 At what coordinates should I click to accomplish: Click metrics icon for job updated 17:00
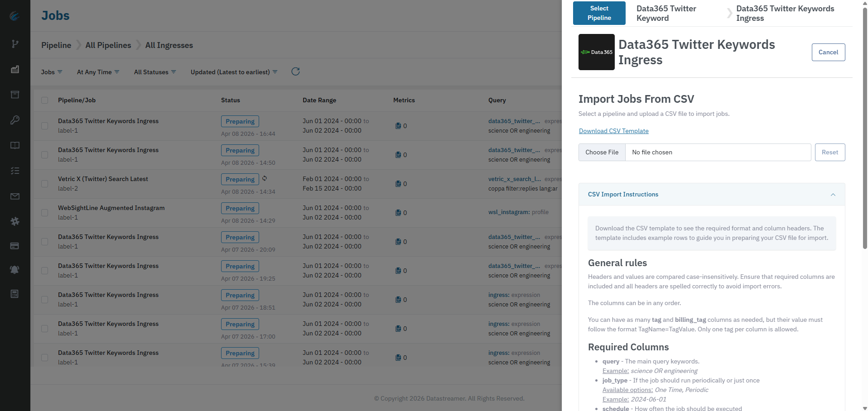398,329
